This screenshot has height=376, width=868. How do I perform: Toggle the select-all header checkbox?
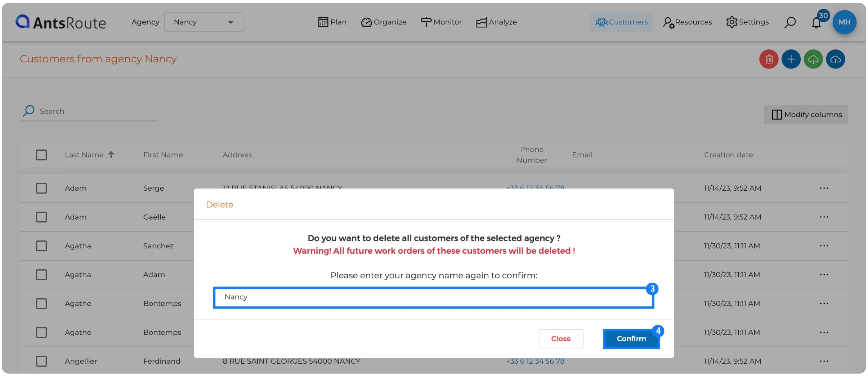point(41,155)
